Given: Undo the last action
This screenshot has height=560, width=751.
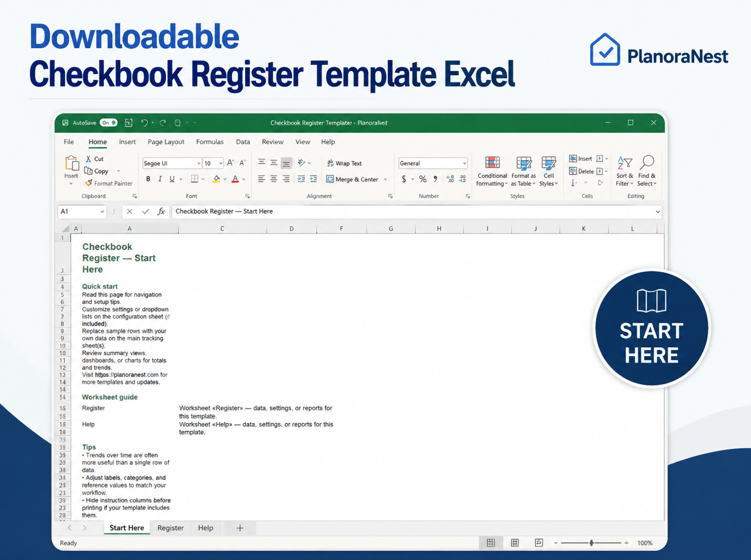Looking at the screenshot, I should coord(144,123).
